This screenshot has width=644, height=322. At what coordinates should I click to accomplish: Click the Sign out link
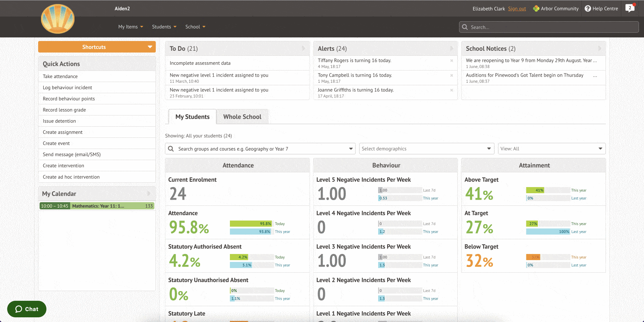pyautogui.click(x=517, y=9)
